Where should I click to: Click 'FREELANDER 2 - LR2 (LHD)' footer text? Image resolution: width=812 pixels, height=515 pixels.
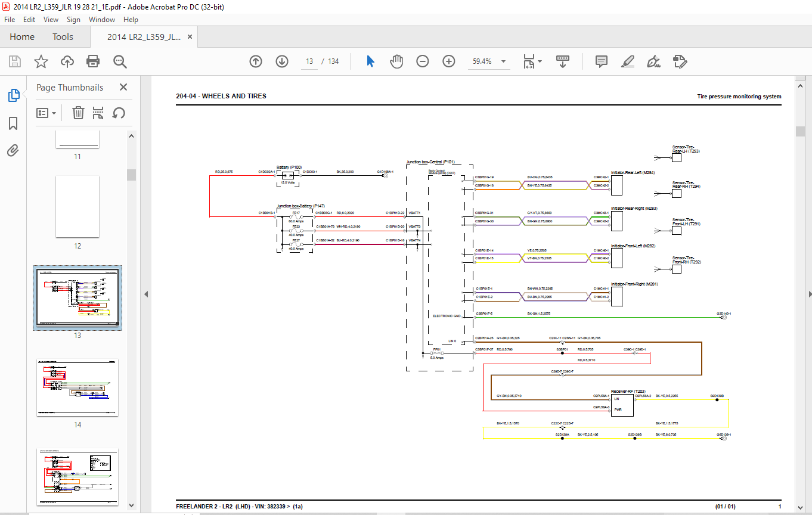[213, 507]
